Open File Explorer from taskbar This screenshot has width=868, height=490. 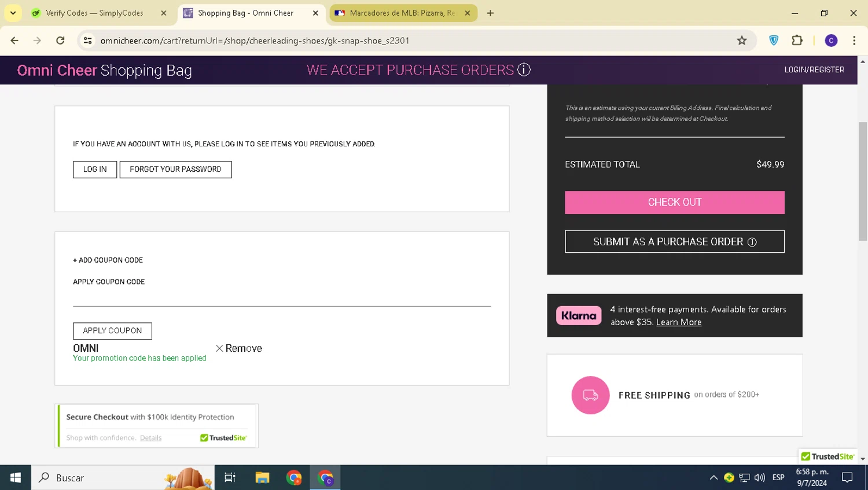pos(262,477)
